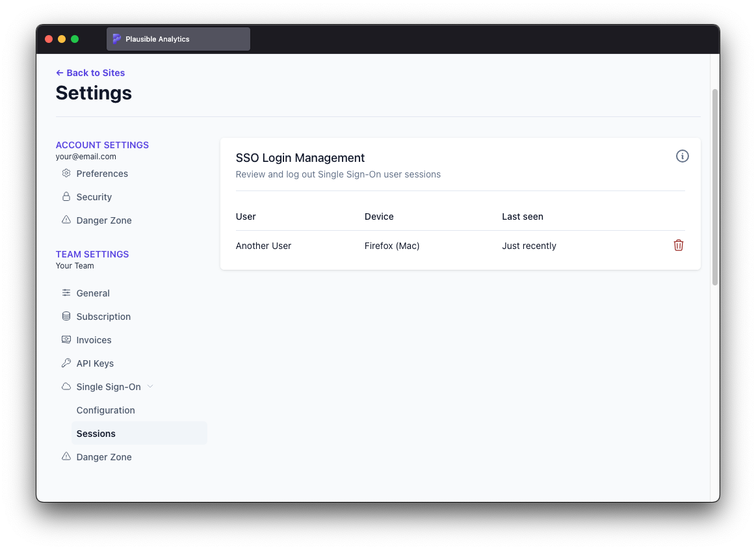
Task: Open Account Settings Danger Zone
Action: click(x=103, y=220)
